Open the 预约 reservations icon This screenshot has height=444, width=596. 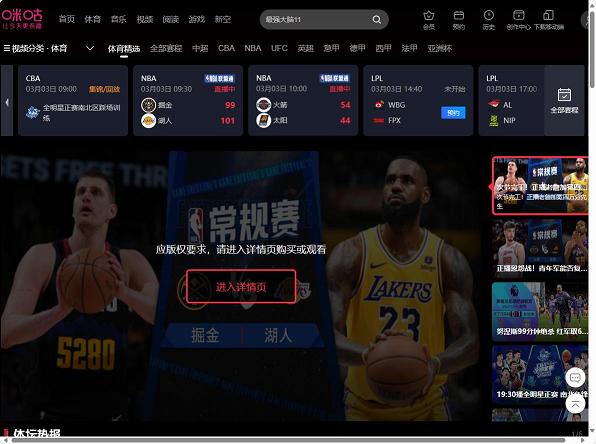459,16
